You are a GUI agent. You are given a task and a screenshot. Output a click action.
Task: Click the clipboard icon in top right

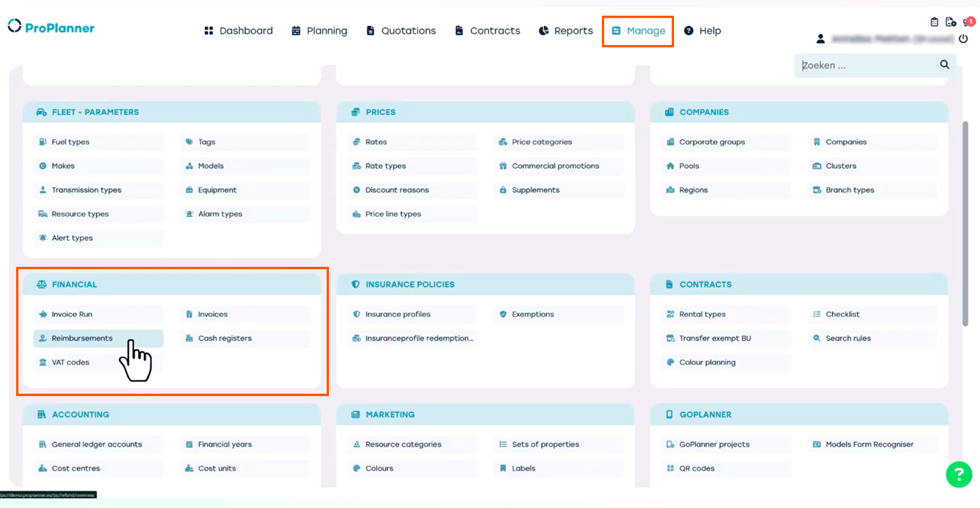(934, 22)
